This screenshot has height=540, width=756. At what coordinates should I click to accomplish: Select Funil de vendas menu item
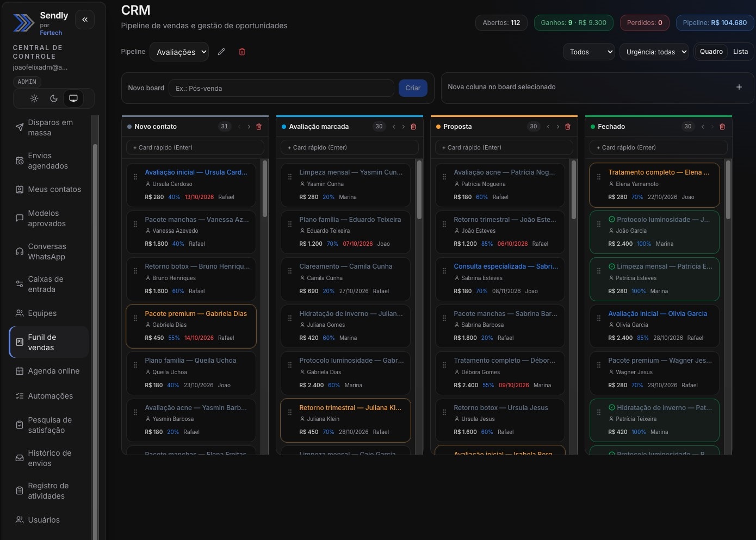pyautogui.click(x=49, y=342)
